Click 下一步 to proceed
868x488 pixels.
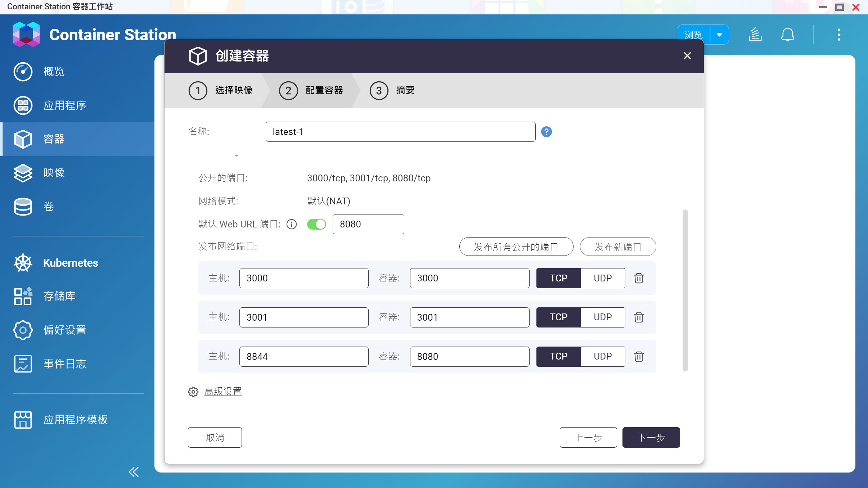[651, 437]
